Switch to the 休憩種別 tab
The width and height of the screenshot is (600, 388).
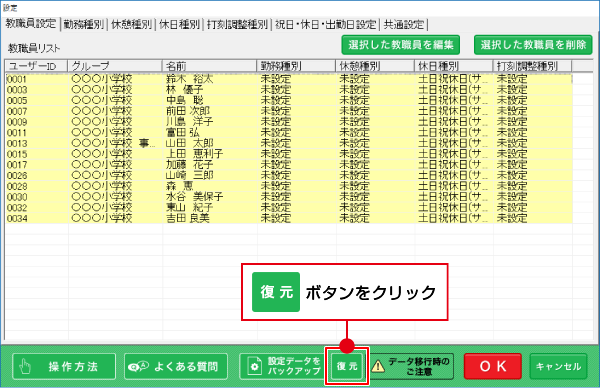(131, 24)
